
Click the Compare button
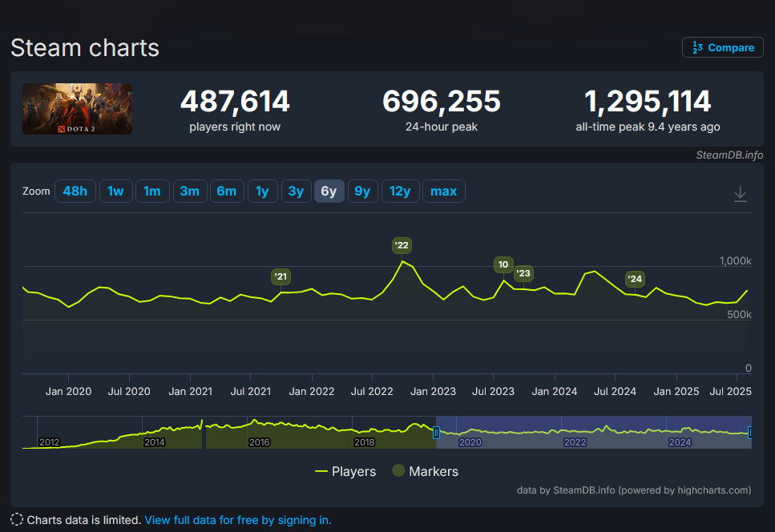coord(723,47)
